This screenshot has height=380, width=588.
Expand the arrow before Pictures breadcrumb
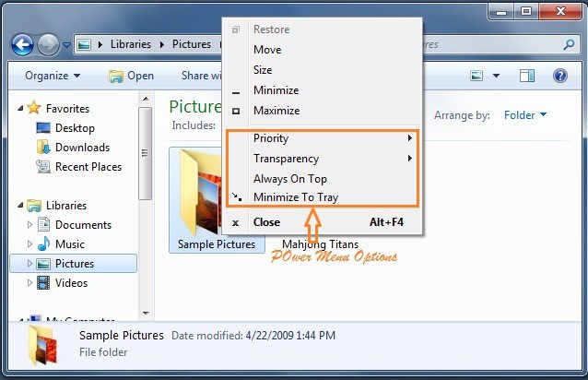pyautogui.click(x=162, y=44)
